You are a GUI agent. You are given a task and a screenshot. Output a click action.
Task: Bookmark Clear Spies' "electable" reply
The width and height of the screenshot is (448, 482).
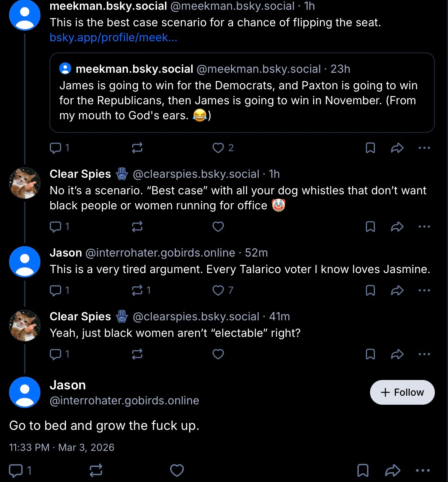coord(370,354)
